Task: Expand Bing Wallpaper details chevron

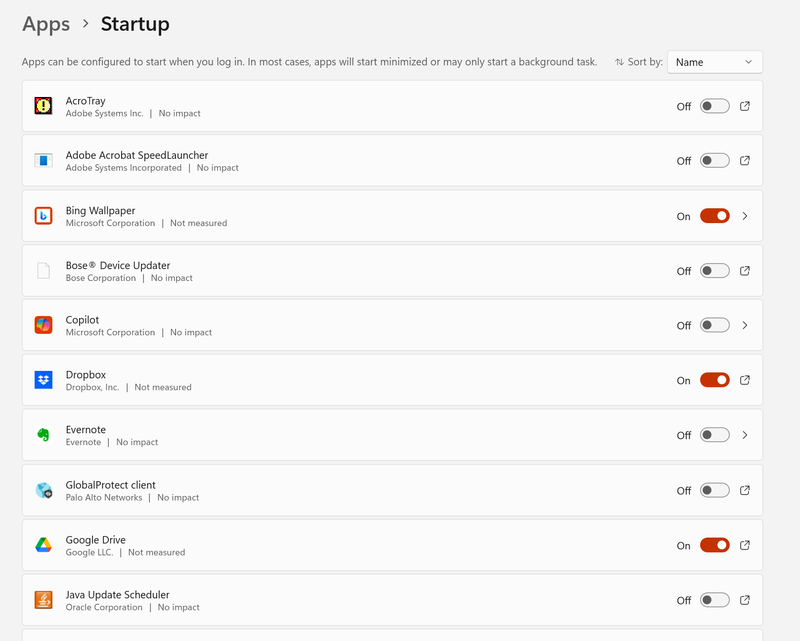Action: [x=745, y=216]
